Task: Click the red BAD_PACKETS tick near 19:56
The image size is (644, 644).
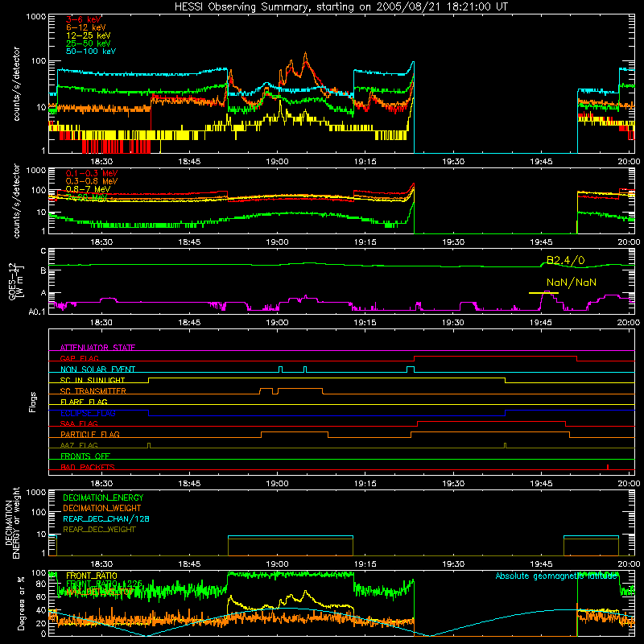Action: tap(608, 467)
